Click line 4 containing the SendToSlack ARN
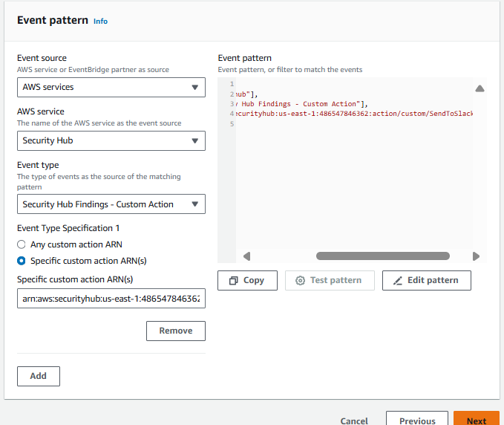Screen dimensions: 504x425 tap(353, 114)
